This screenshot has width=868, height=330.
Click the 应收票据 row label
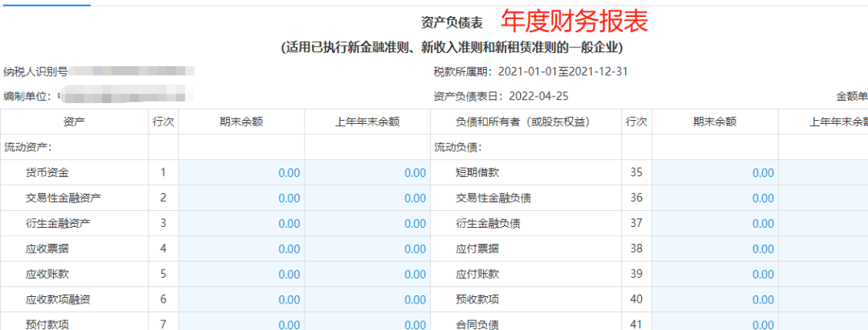47,249
